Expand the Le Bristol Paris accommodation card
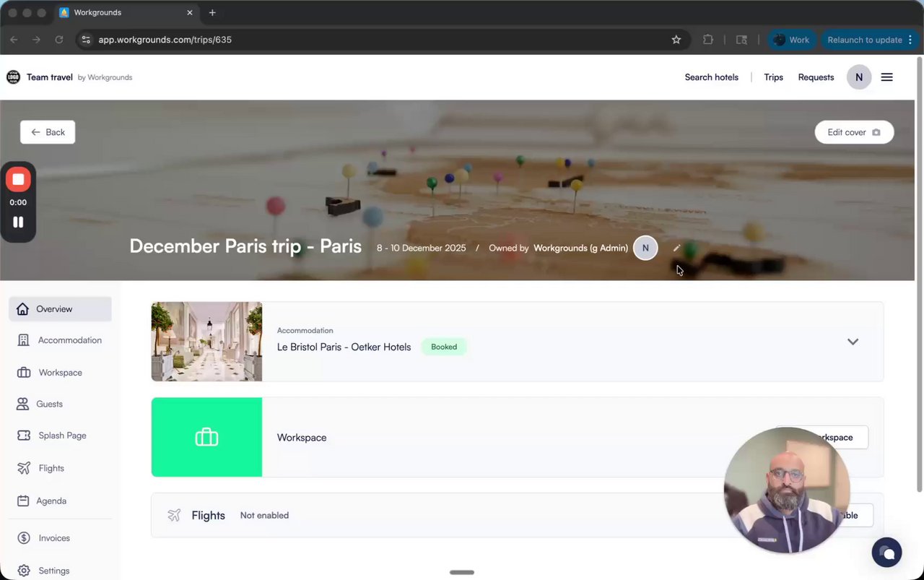Image resolution: width=924 pixels, height=580 pixels. (853, 342)
